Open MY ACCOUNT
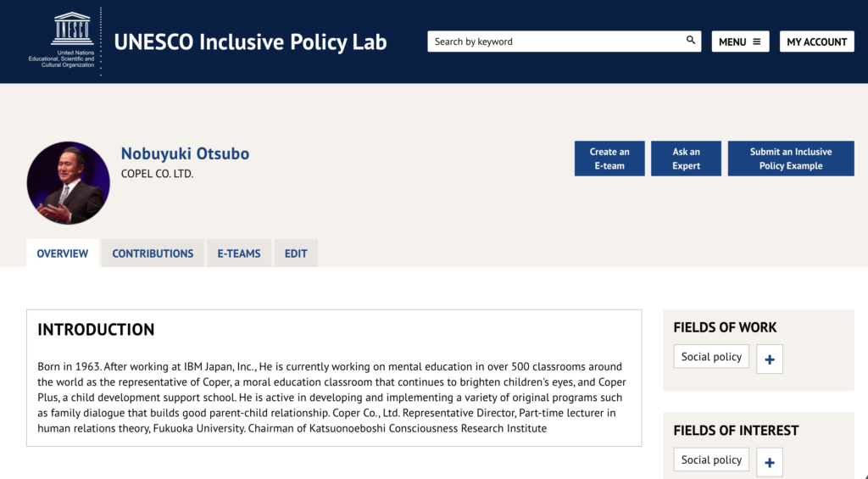This screenshot has height=479, width=868. [816, 42]
